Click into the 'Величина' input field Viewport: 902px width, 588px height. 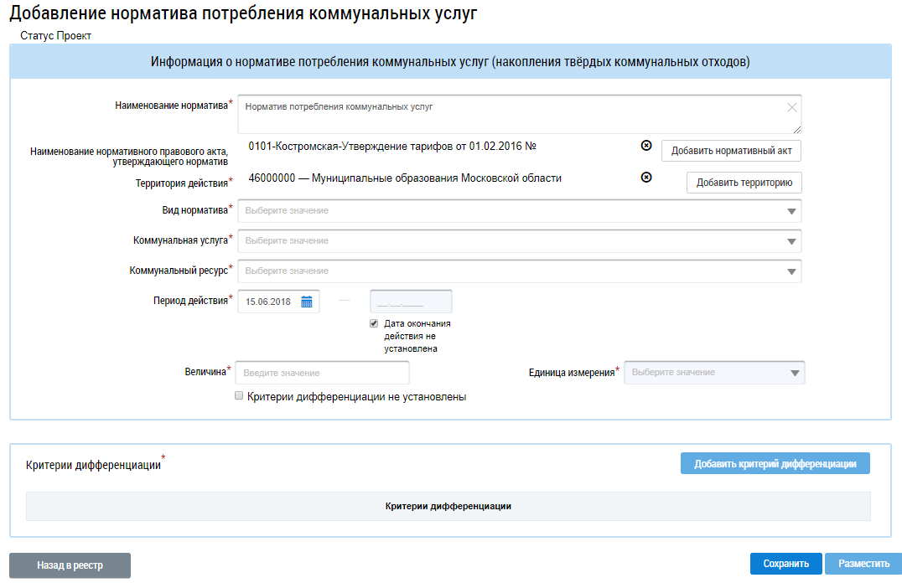pos(323,373)
